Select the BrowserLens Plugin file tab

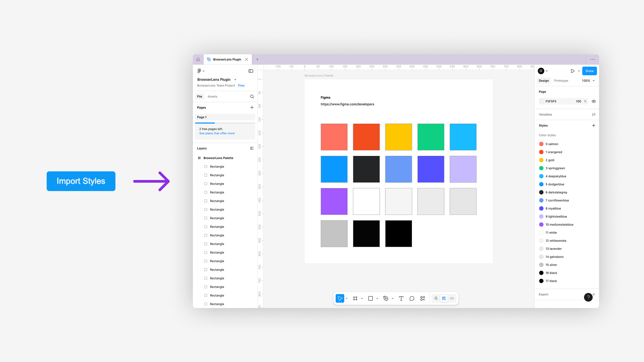click(x=228, y=59)
